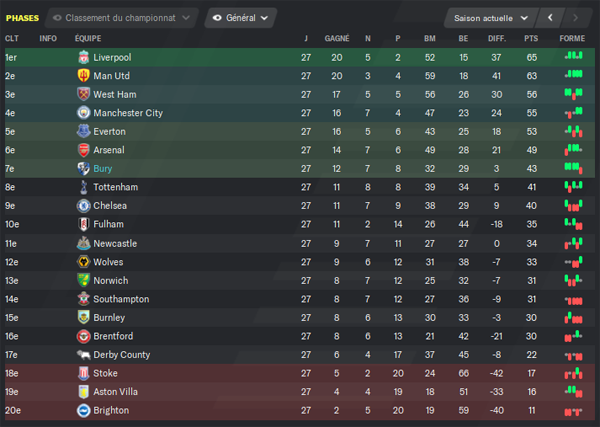Click the Wolves badge icon

pyautogui.click(x=83, y=262)
